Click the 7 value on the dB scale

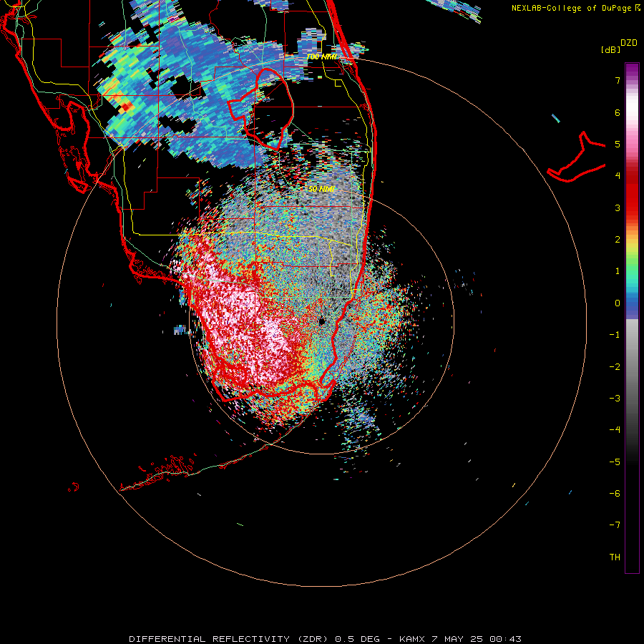618,80
